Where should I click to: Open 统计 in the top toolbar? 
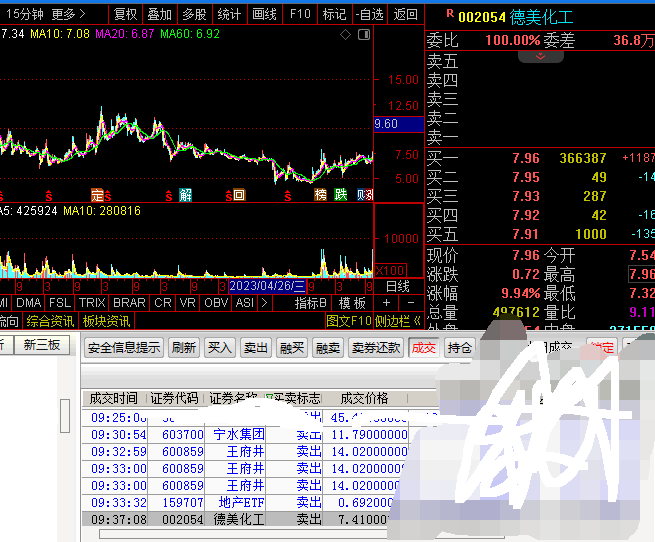coord(229,15)
